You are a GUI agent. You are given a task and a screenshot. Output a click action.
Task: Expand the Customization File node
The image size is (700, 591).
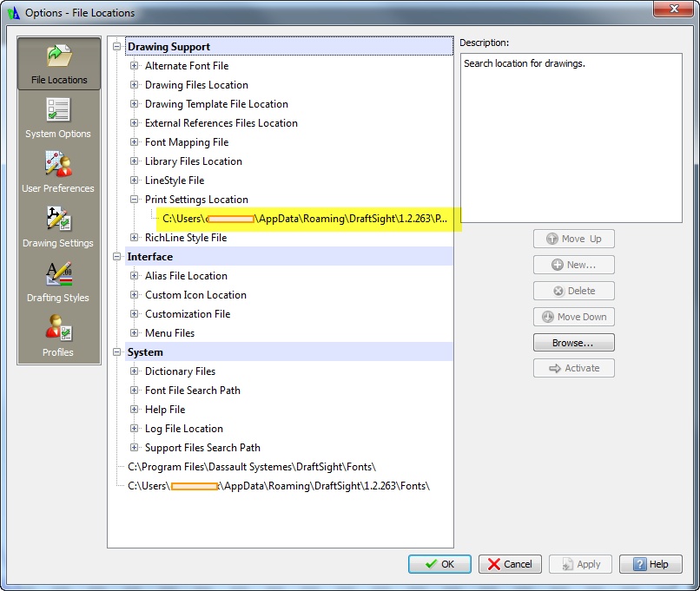pos(134,314)
